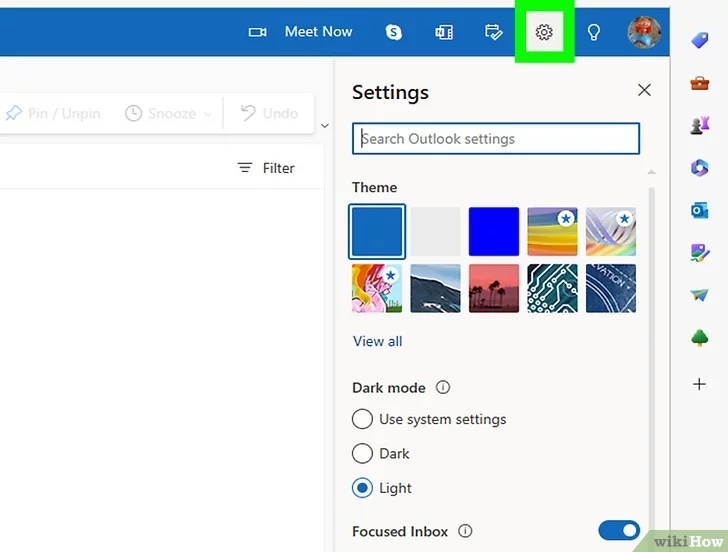The image size is (728, 552).
Task: Open the Skype icon in header
Action: pos(393,32)
